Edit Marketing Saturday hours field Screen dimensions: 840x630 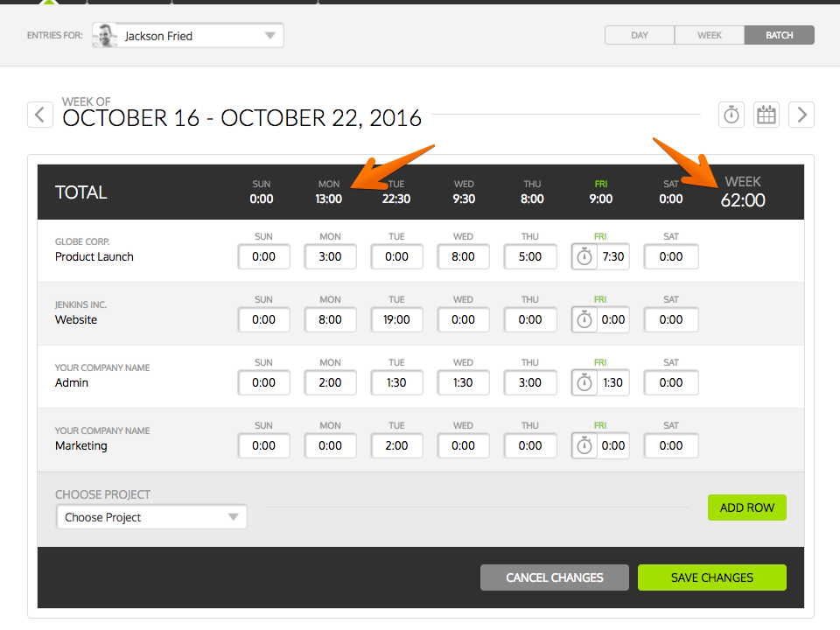click(671, 445)
